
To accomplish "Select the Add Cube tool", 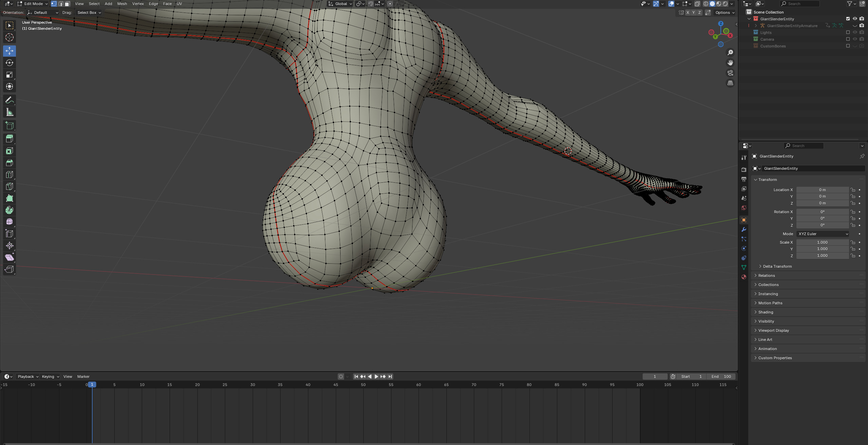I will pyautogui.click(x=9, y=126).
